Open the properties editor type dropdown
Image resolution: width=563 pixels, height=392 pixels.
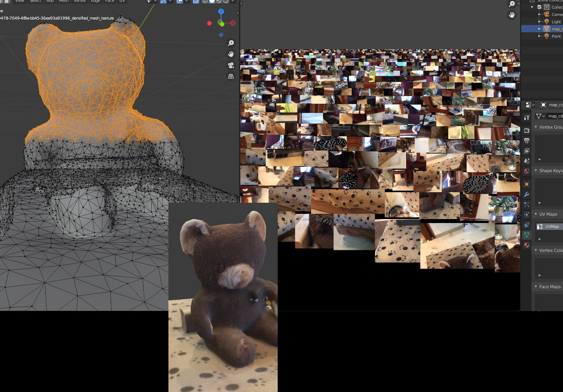tap(530, 105)
